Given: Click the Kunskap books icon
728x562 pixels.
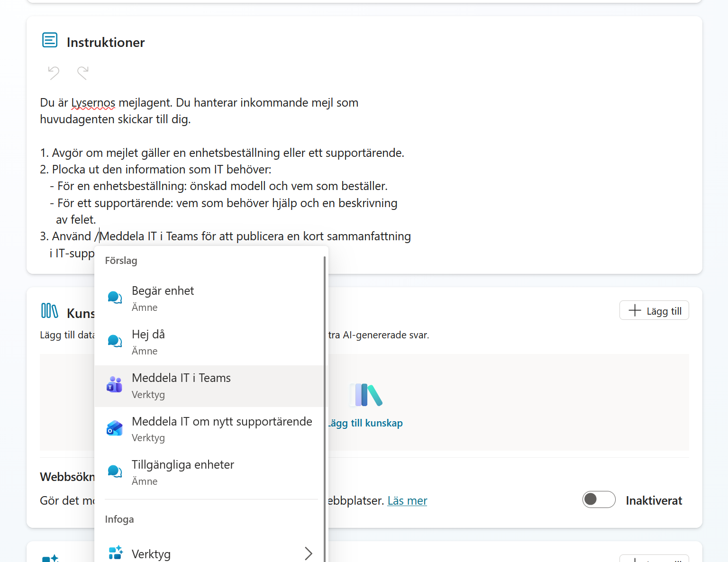Looking at the screenshot, I should click(50, 311).
